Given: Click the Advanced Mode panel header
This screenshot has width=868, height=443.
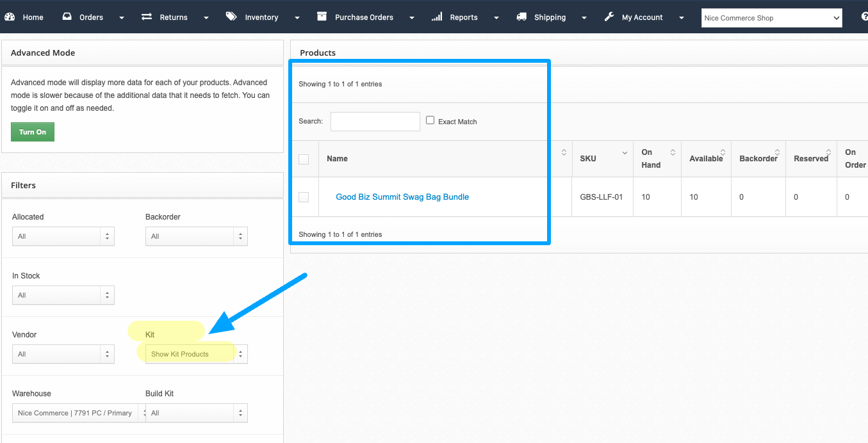Looking at the screenshot, I should 142,53.
